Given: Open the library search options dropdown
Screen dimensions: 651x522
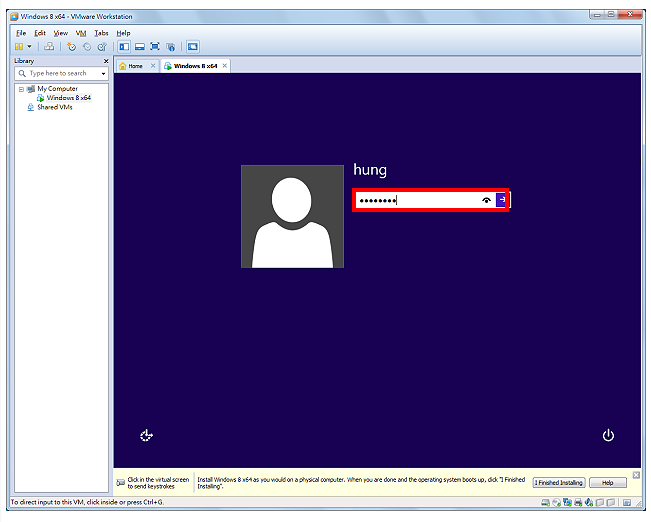Looking at the screenshot, I should tap(103, 74).
